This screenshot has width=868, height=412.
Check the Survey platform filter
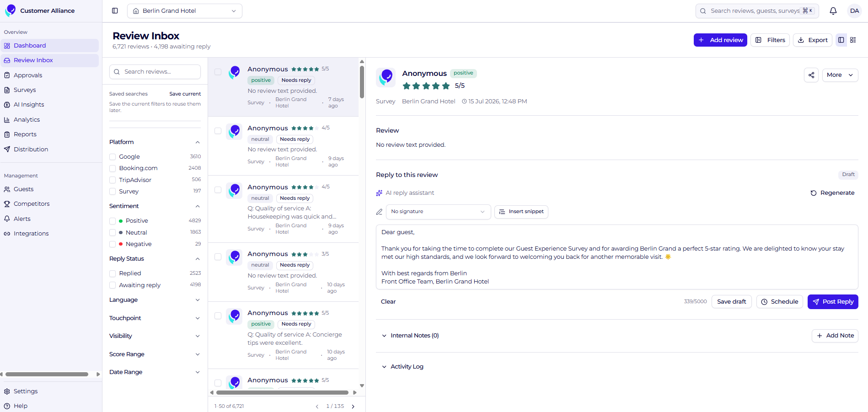(113, 192)
